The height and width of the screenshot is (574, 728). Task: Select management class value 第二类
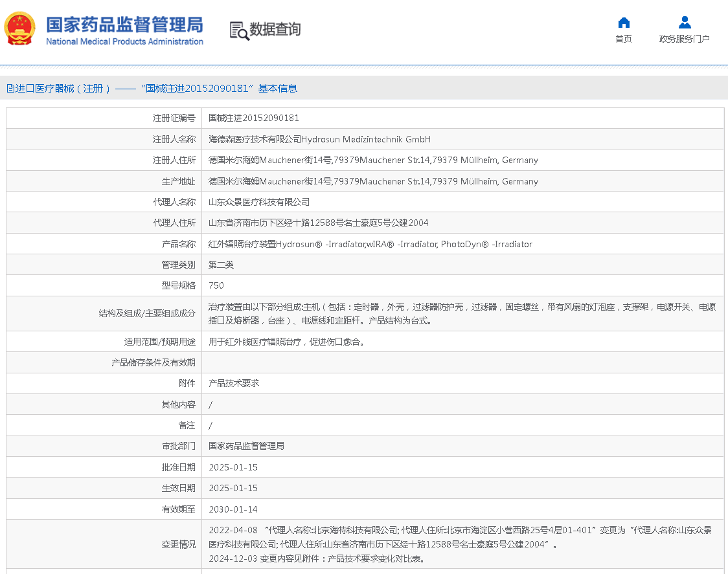(221, 265)
